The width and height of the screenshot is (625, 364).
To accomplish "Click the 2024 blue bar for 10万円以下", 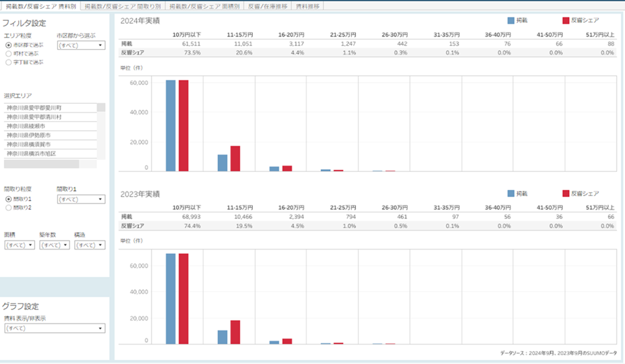I will pyautogui.click(x=171, y=125).
